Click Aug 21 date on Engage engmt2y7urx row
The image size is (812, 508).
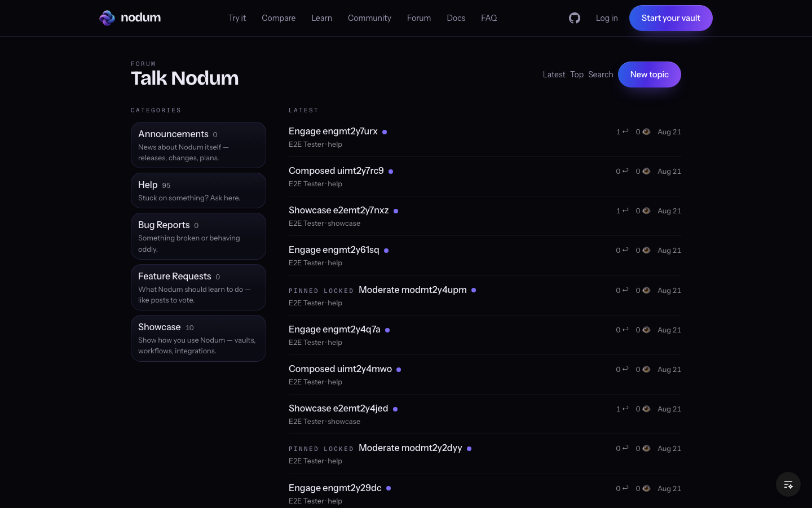(x=669, y=132)
